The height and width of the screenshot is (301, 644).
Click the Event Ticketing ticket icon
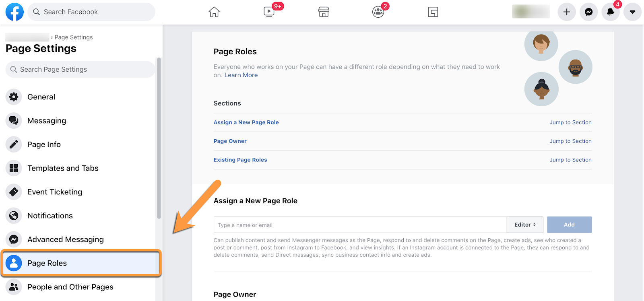coord(14,192)
